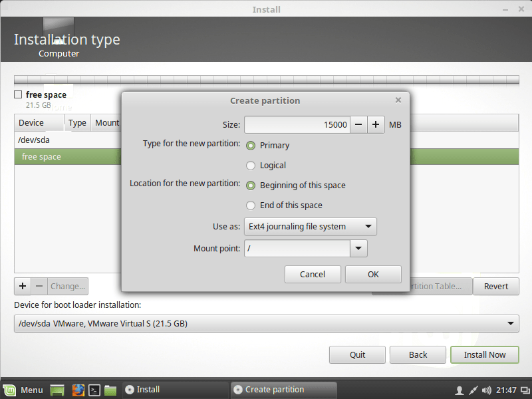Image resolution: width=532 pixels, height=399 pixels.
Task: Open the Linux Mint Menu
Action: [23, 390]
